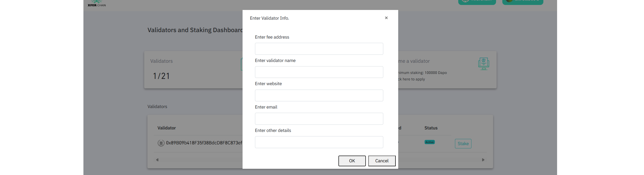Click the table scroll left arrow
Image resolution: width=644 pixels, height=175 pixels.
(x=157, y=160)
